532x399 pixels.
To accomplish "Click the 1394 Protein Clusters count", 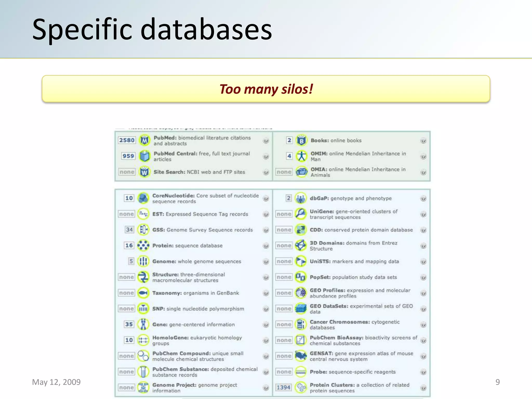I will [283, 388].
